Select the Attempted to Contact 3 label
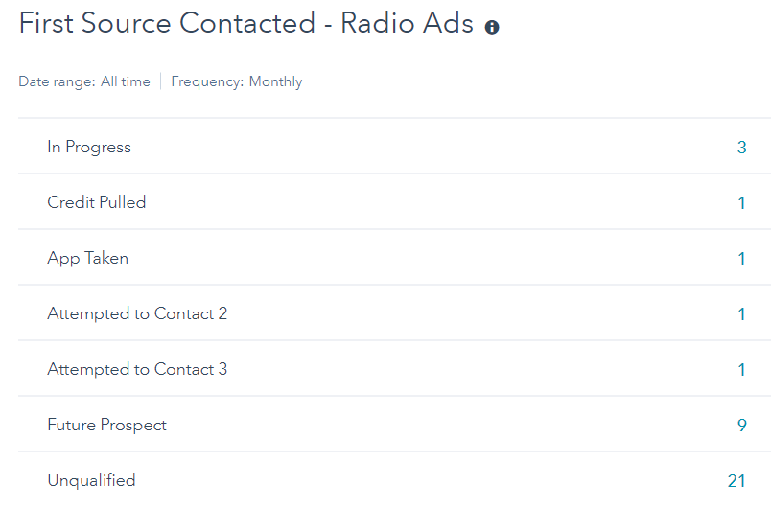771x532 pixels. pyautogui.click(x=137, y=370)
